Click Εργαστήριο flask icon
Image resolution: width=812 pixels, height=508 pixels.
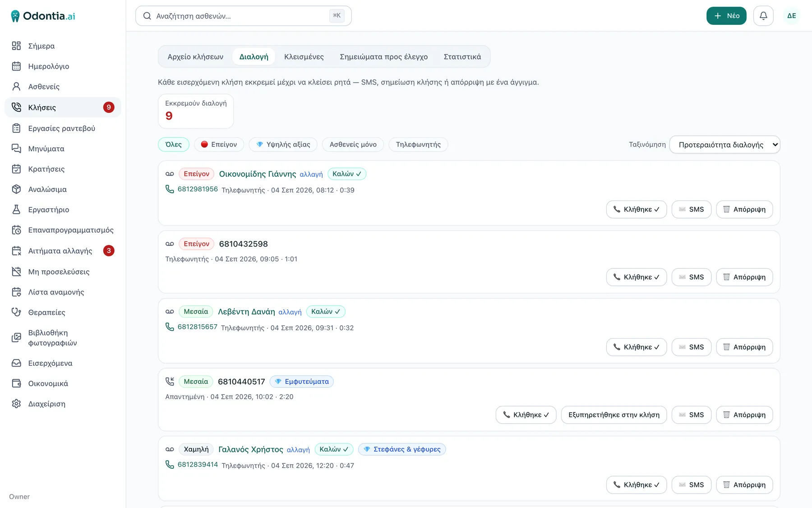coord(16,210)
